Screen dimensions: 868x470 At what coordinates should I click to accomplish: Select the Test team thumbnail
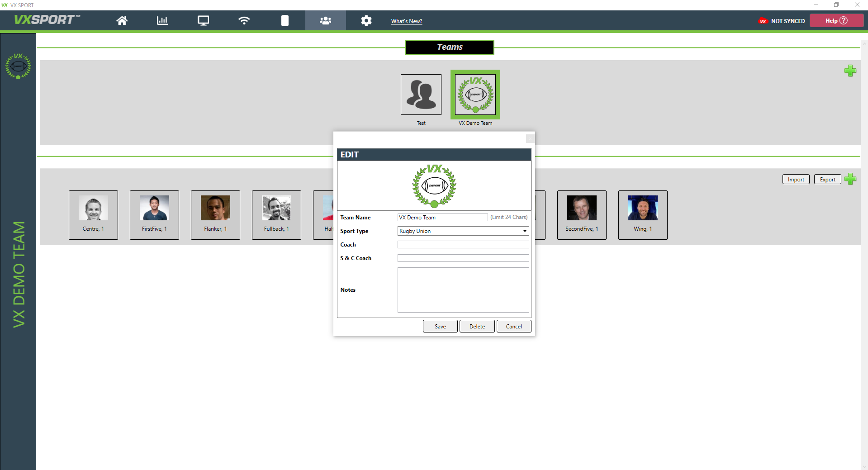(x=421, y=95)
